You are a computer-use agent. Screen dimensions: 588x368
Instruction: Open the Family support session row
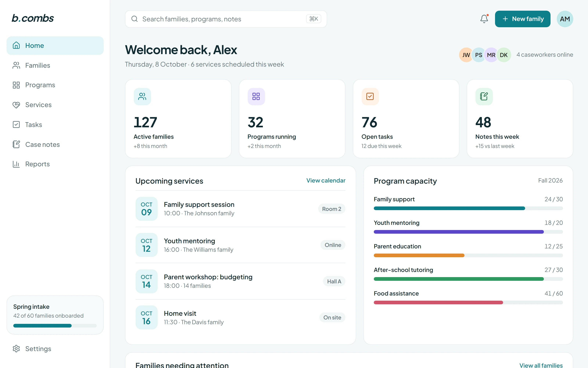[240, 209]
